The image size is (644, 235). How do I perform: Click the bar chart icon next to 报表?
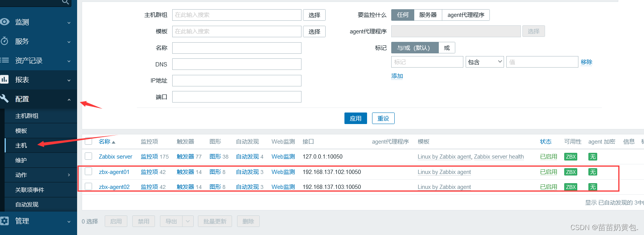5,79
